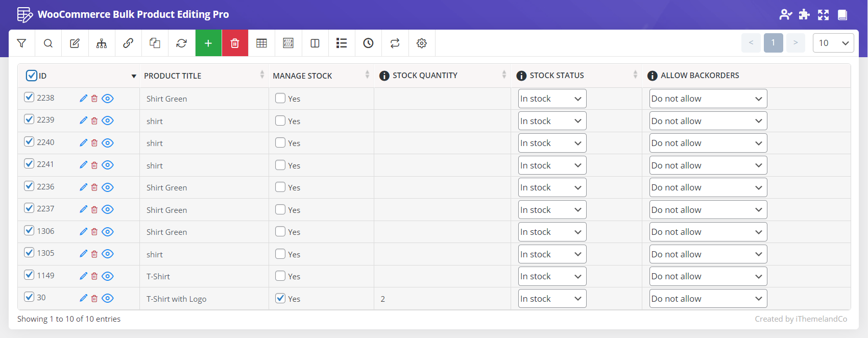The width and height of the screenshot is (868, 338).
Task: Toggle the select-all ID checkbox
Action: click(x=31, y=76)
